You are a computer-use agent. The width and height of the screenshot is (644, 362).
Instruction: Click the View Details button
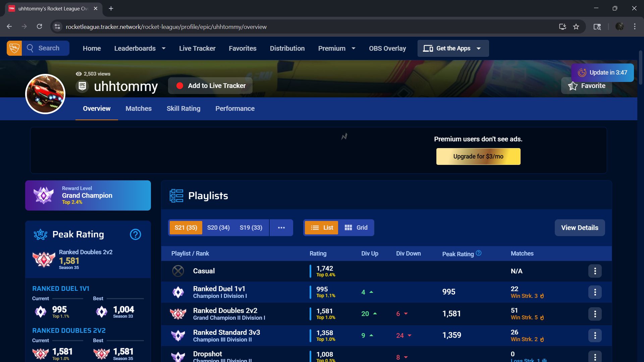tap(580, 228)
